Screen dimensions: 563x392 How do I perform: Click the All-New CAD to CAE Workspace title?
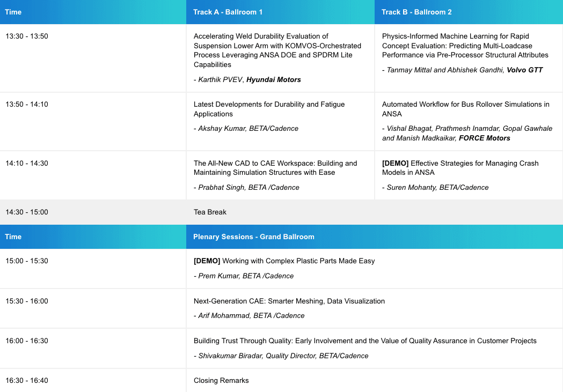[x=275, y=168]
